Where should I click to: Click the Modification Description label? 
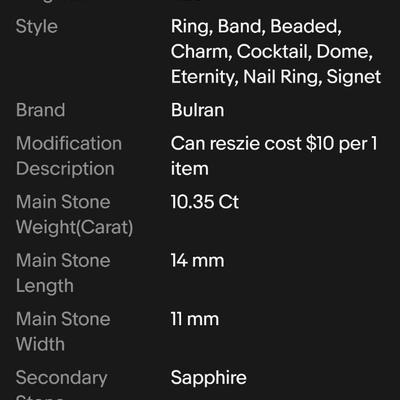[69, 156]
